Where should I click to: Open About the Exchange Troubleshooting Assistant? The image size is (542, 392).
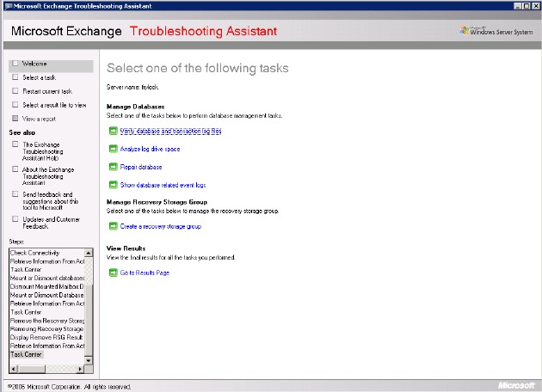[x=48, y=176]
